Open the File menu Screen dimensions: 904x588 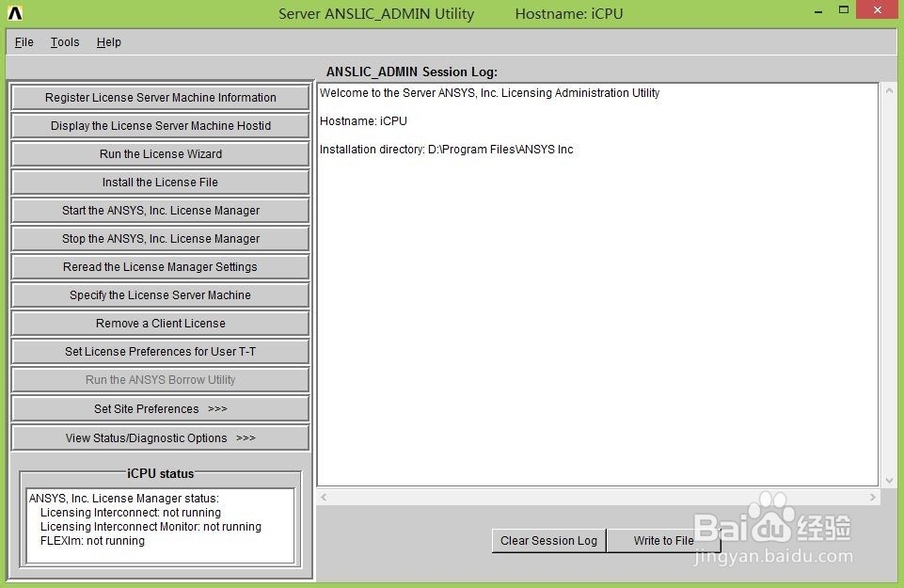(x=24, y=41)
